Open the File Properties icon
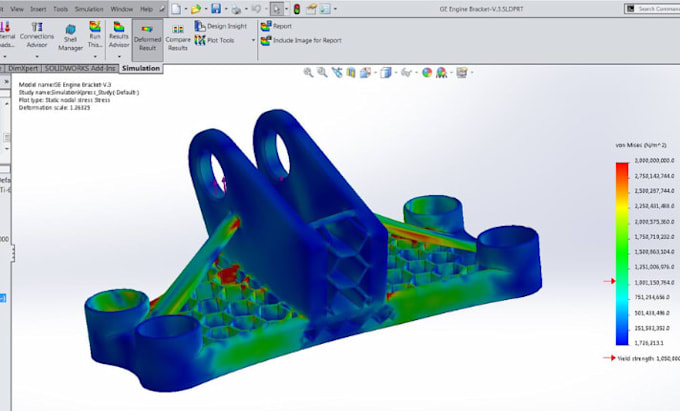 click(x=311, y=9)
